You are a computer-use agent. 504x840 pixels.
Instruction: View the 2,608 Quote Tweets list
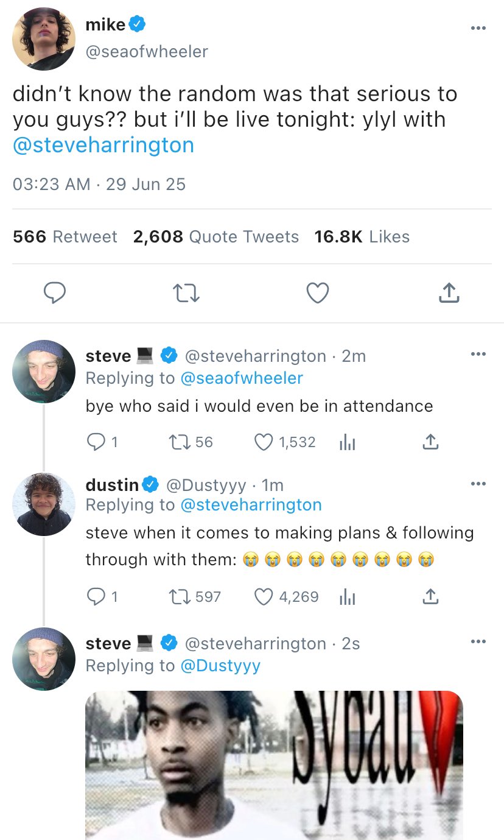[x=216, y=236]
